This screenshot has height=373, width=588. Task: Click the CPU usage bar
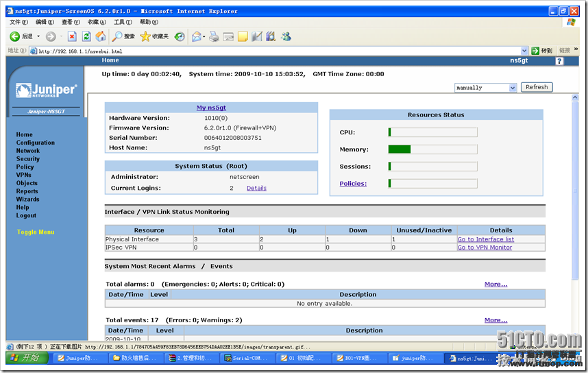432,132
